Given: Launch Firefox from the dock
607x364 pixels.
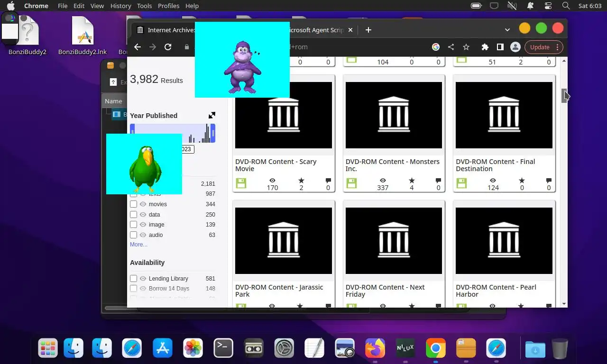Looking at the screenshot, I should [x=375, y=348].
